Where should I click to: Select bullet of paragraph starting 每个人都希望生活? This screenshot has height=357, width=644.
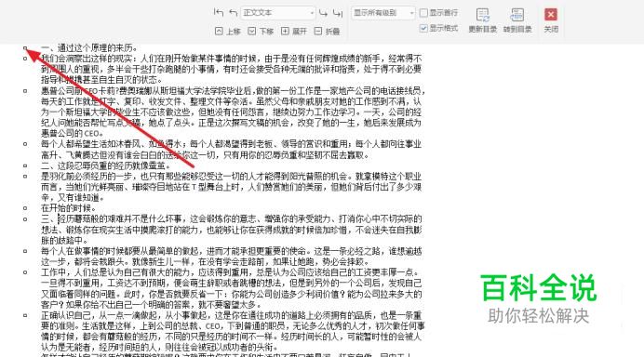25,144
